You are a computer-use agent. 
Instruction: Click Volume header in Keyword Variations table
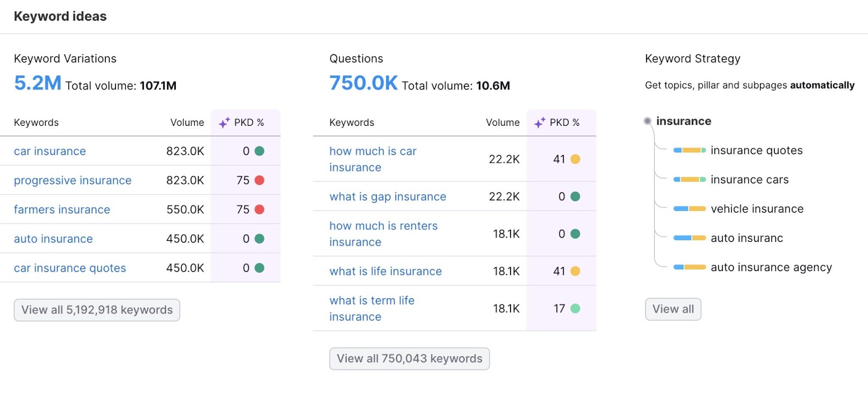pos(187,123)
